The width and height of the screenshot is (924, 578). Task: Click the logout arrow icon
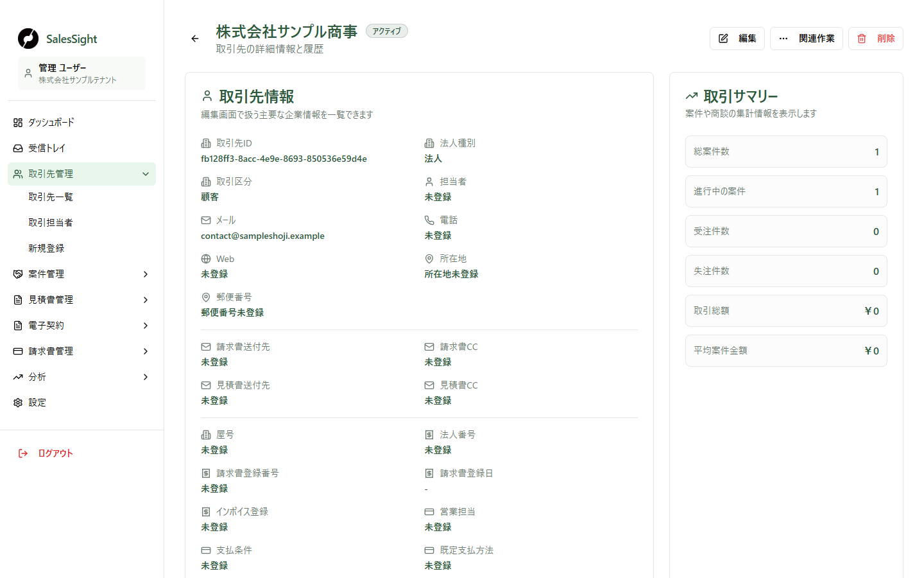pos(23,453)
